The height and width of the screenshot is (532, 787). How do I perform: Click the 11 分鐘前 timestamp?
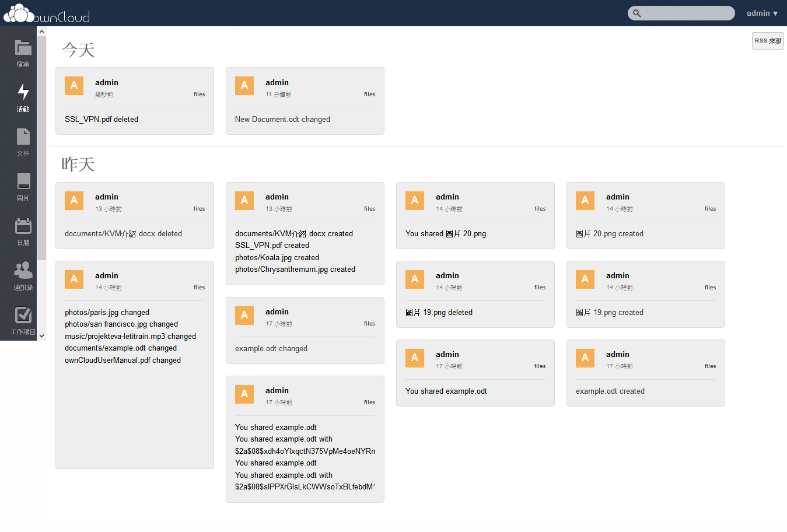click(x=278, y=94)
